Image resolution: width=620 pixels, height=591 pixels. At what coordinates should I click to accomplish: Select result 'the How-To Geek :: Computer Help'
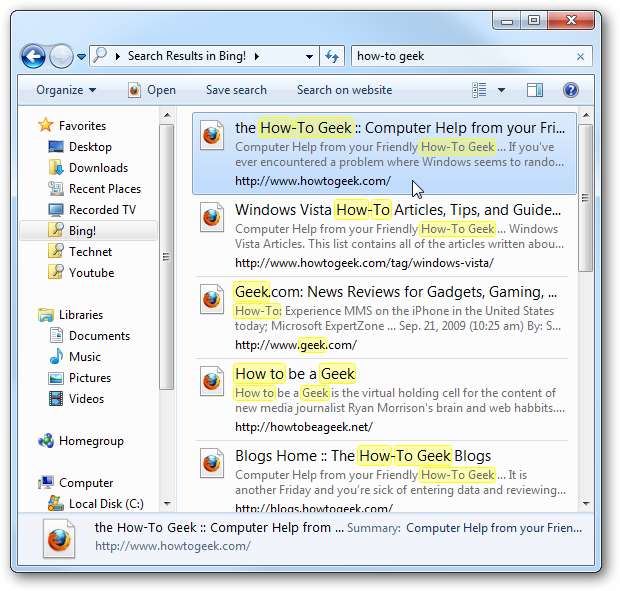click(x=384, y=153)
